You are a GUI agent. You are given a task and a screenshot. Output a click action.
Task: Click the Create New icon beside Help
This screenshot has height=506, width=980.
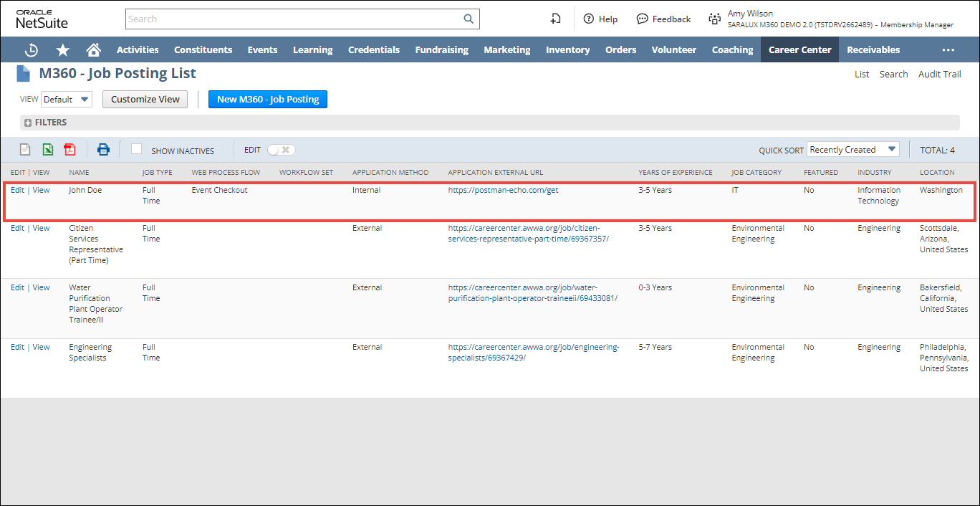(x=555, y=19)
